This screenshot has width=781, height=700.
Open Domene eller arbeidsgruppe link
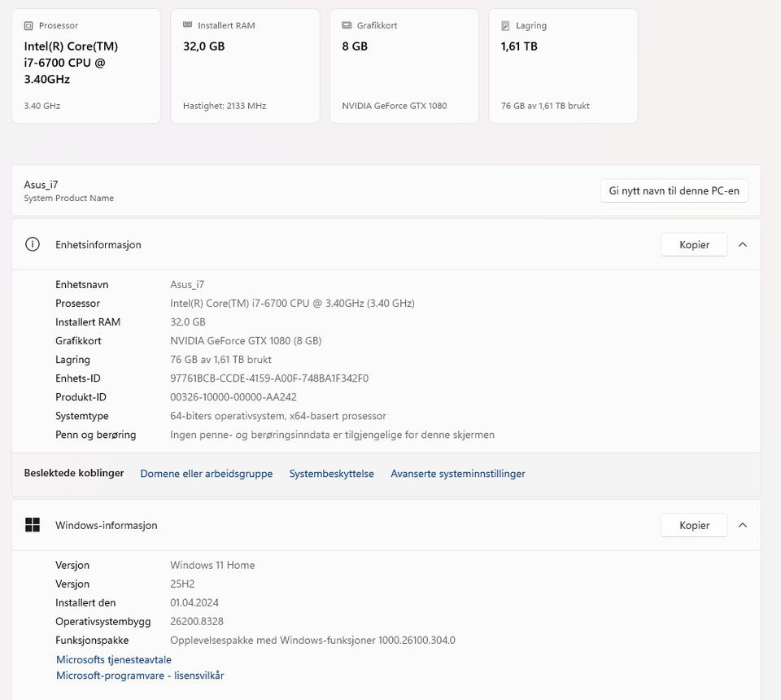coord(206,474)
